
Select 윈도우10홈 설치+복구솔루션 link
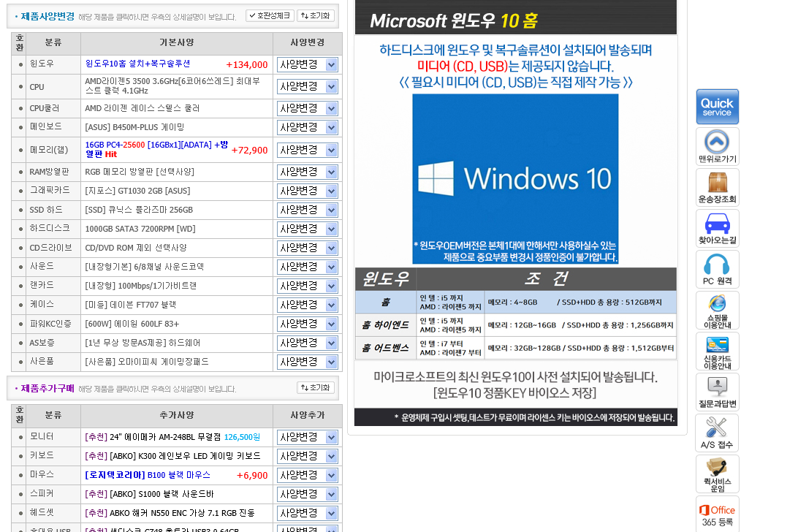click(x=137, y=64)
